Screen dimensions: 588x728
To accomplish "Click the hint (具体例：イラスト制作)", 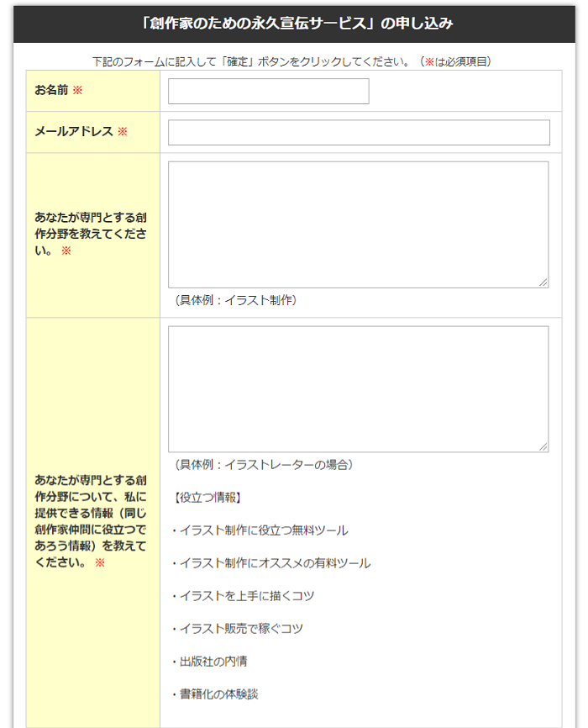I will pyautogui.click(x=236, y=300).
